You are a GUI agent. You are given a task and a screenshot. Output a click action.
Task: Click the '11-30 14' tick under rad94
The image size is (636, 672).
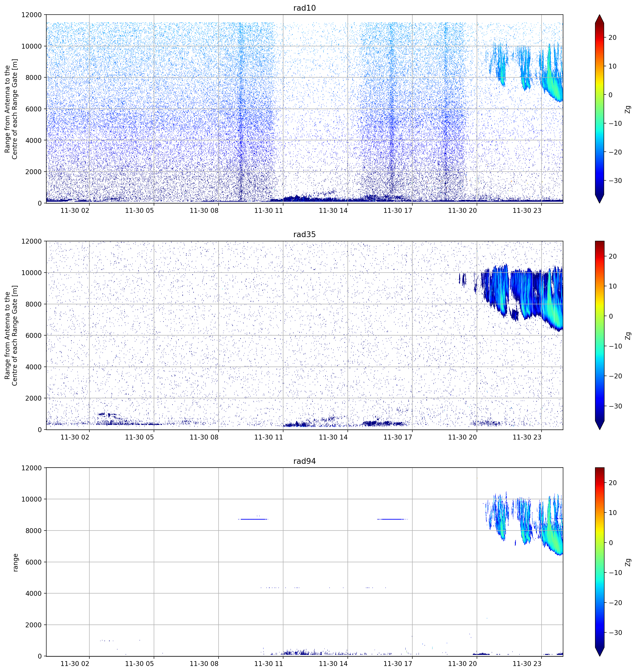click(333, 663)
